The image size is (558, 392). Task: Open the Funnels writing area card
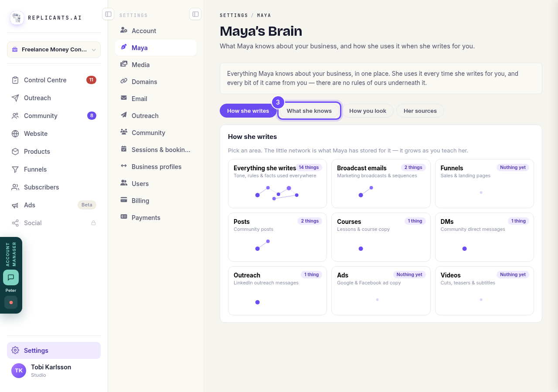point(484,183)
